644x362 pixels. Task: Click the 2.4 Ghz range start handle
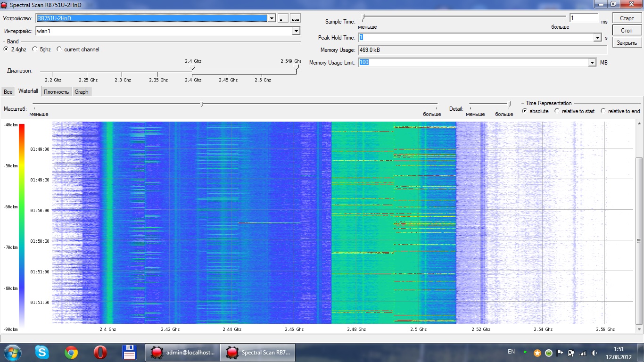(x=192, y=67)
